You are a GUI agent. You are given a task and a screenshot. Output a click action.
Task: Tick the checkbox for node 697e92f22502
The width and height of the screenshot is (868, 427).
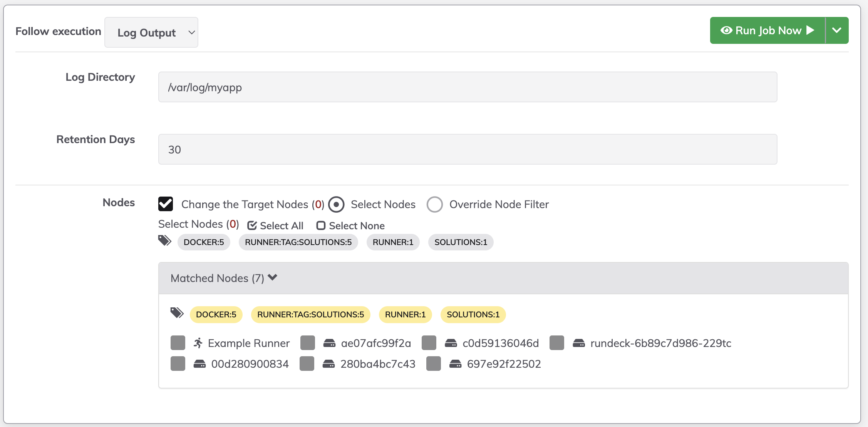point(434,364)
